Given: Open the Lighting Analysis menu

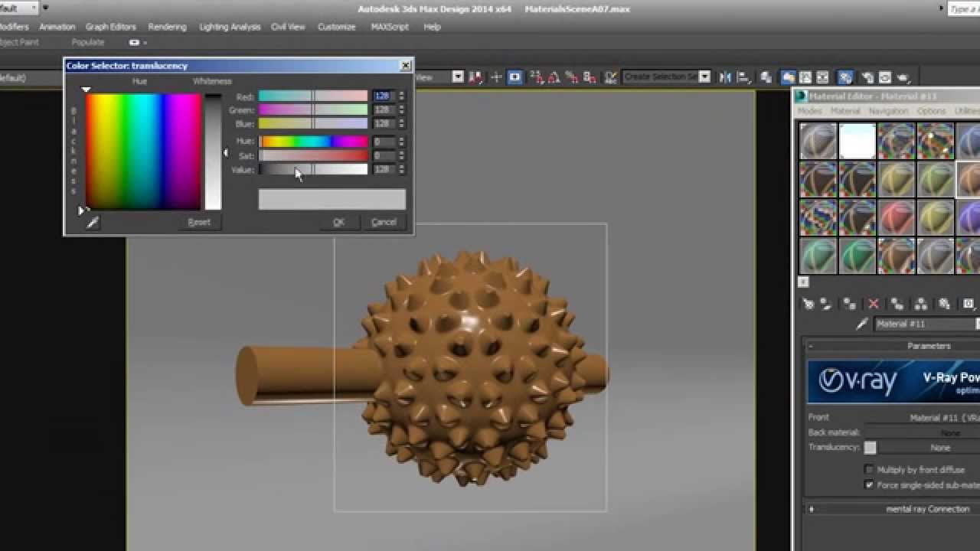Looking at the screenshot, I should 230,27.
